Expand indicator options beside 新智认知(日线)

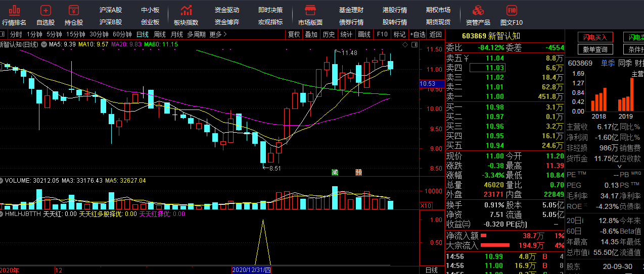44,44
